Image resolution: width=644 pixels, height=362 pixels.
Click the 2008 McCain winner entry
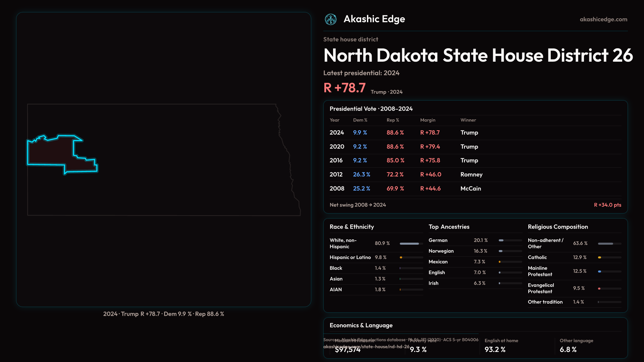(470, 189)
